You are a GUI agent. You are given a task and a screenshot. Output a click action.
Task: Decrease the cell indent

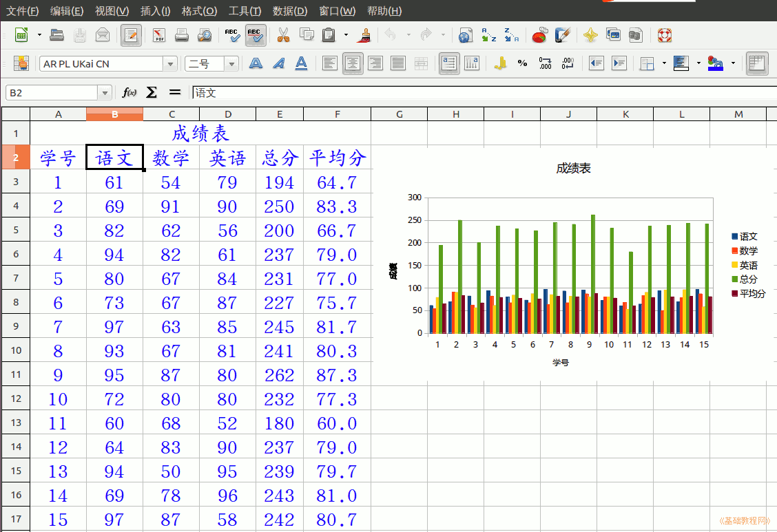tap(596, 63)
